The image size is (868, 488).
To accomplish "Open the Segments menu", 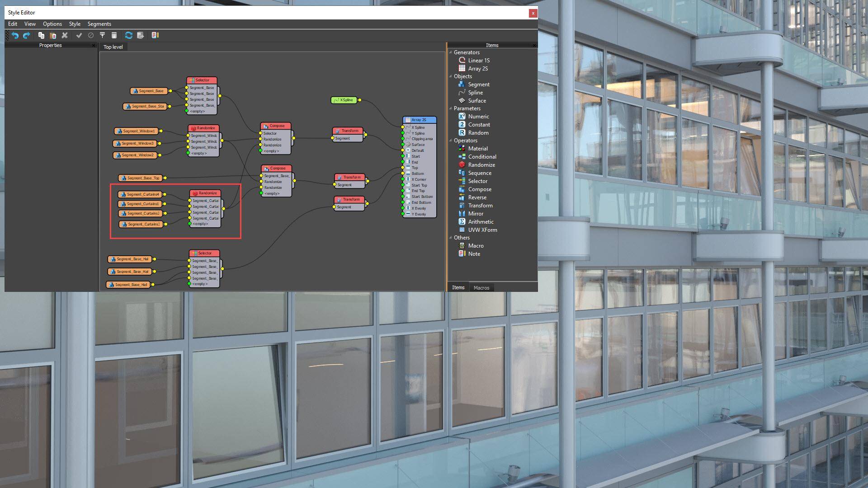I will (99, 23).
